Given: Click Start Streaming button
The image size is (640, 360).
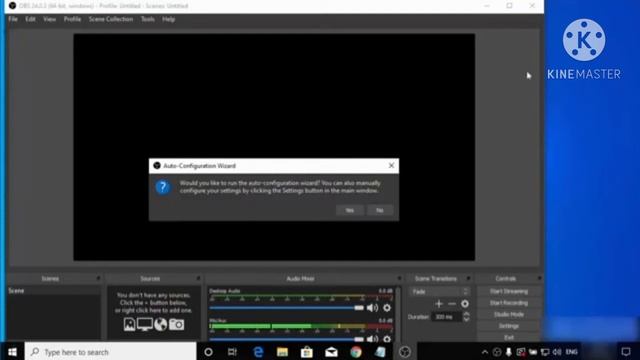Looking at the screenshot, I should pos(509,291).
